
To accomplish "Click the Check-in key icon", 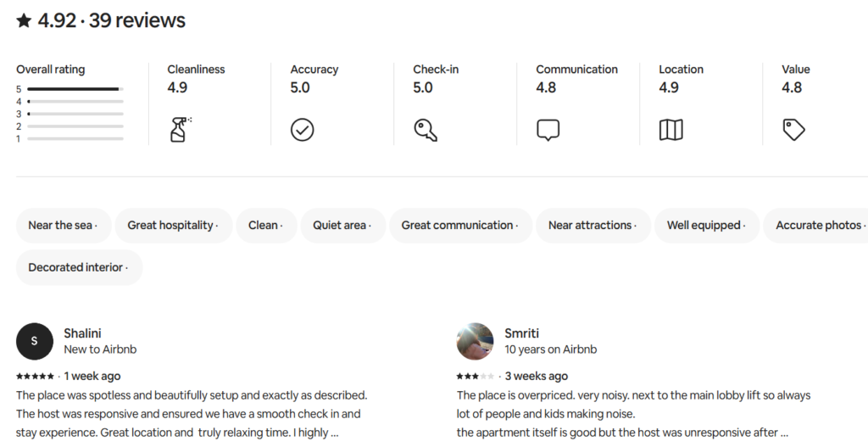I will pyautogui.click(x=426, y=129).
